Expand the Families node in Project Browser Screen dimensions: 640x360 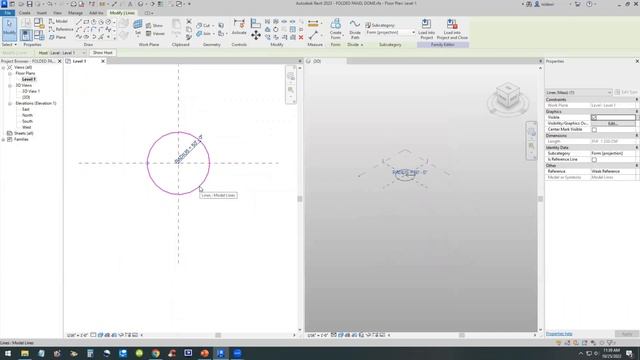pyautogui.click(x=4, y=140)
